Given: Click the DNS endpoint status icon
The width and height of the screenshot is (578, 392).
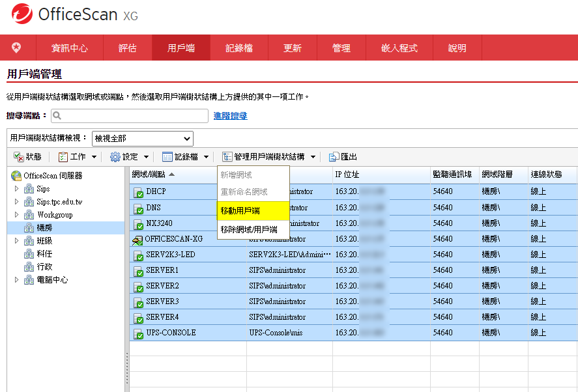Looking at the screenshot, I should point(138,208).
